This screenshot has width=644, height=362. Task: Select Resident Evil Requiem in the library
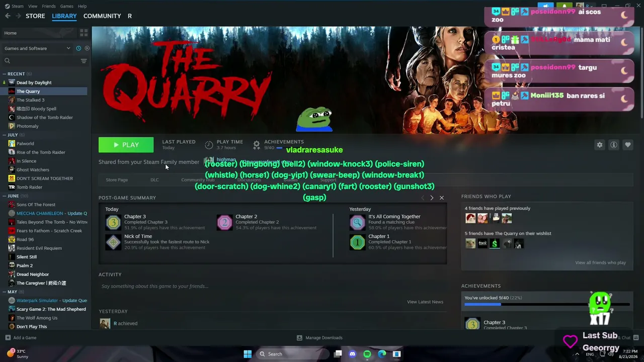(39, 248)
